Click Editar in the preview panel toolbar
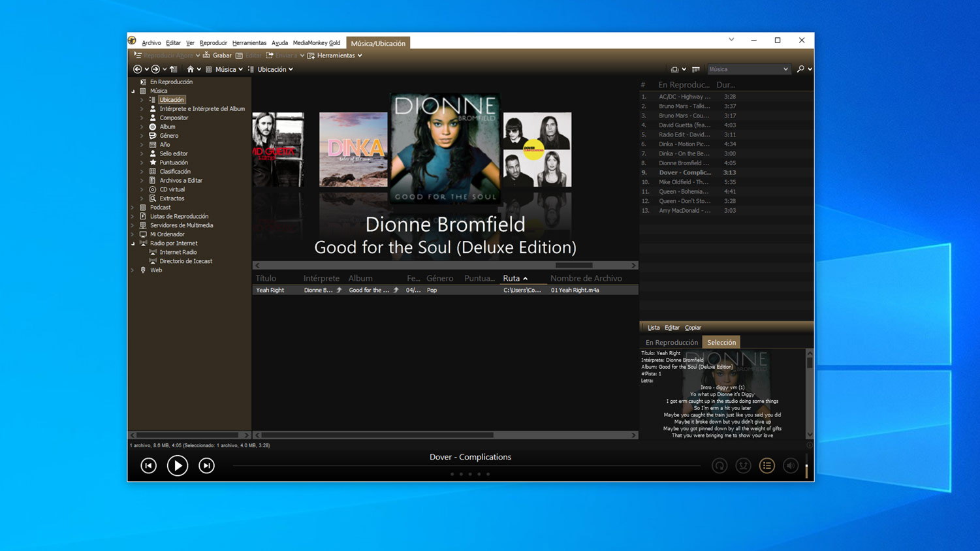Viewport: 980px width, 551px height. [x=672, y=328]
